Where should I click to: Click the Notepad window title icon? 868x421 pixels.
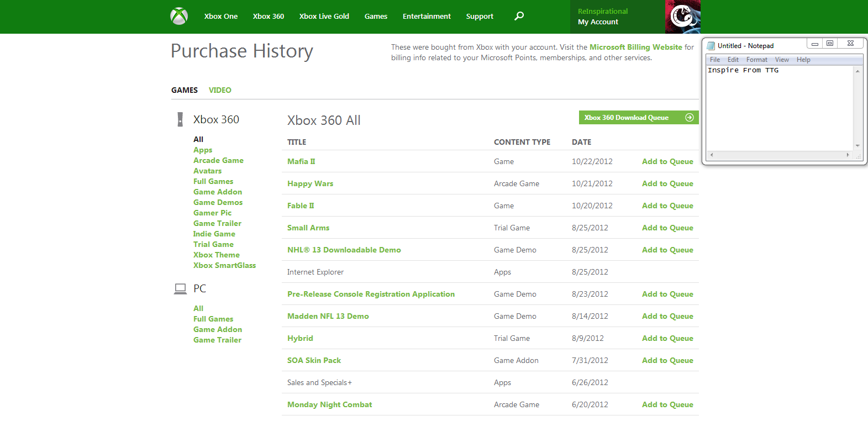click(x=711, y=46)
